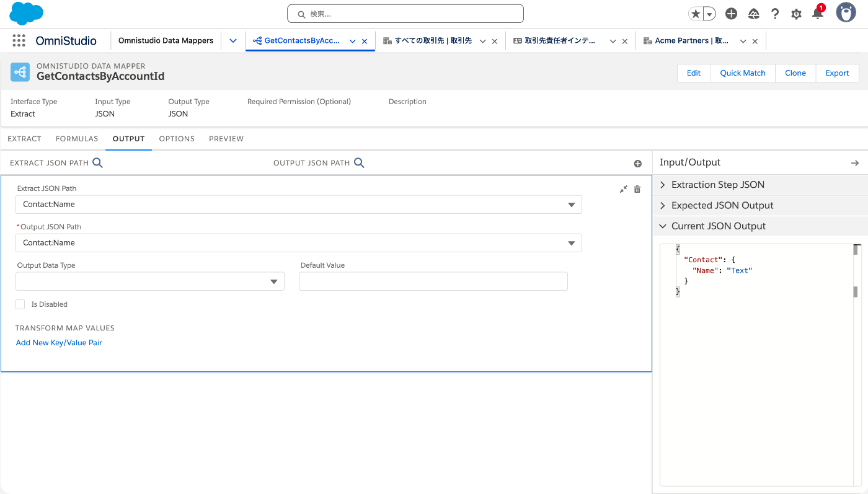Click the Data Mapper header icon
The width and height of the screenshot is (868, 494).
20,73
